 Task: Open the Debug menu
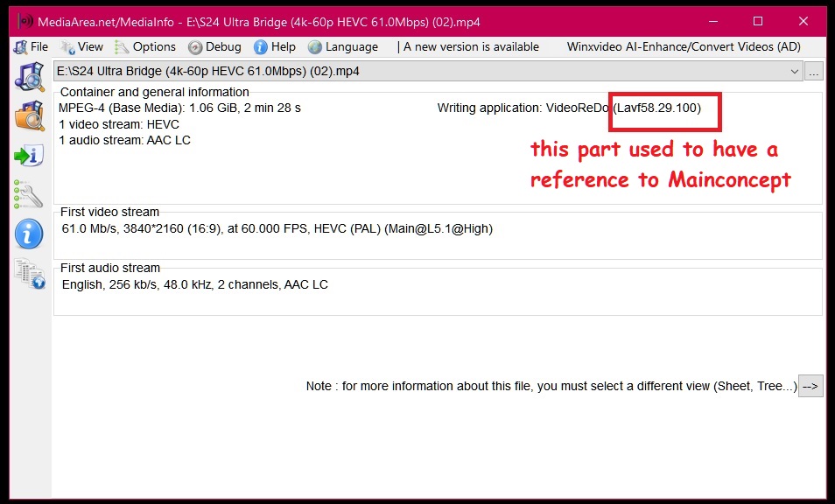coord(214,47)
